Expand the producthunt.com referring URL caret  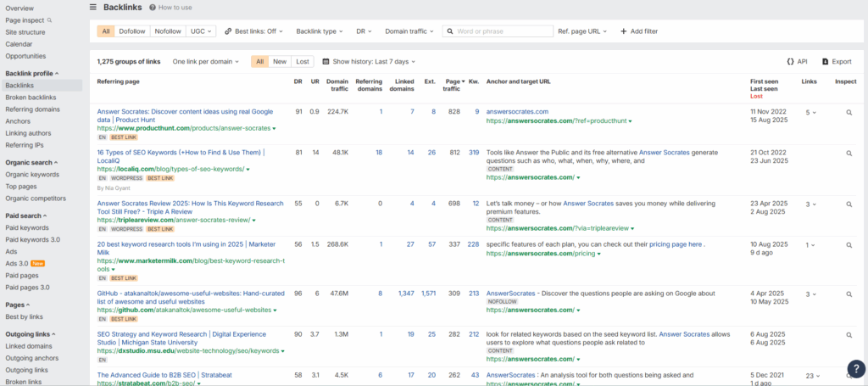pos(274,128)
